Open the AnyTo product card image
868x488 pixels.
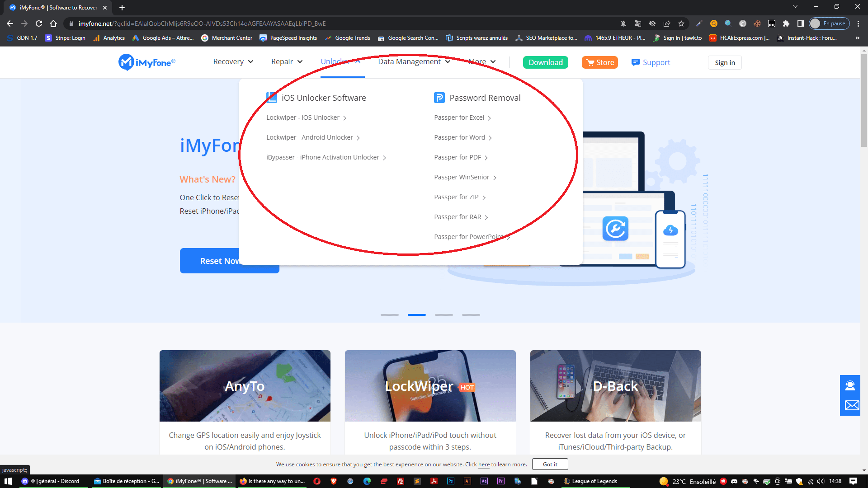pos(245,386)
